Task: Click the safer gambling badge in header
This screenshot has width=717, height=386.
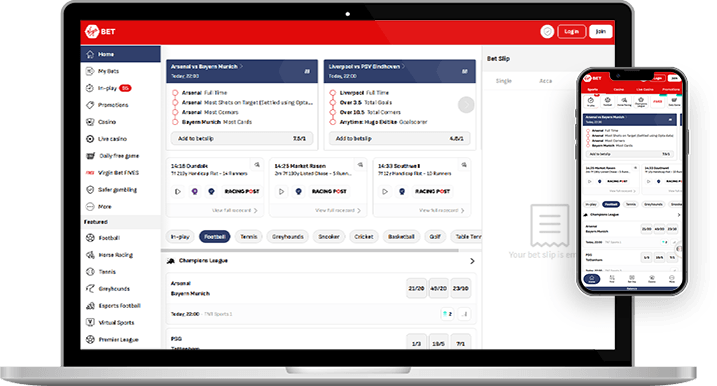Action: pos(547,31)
